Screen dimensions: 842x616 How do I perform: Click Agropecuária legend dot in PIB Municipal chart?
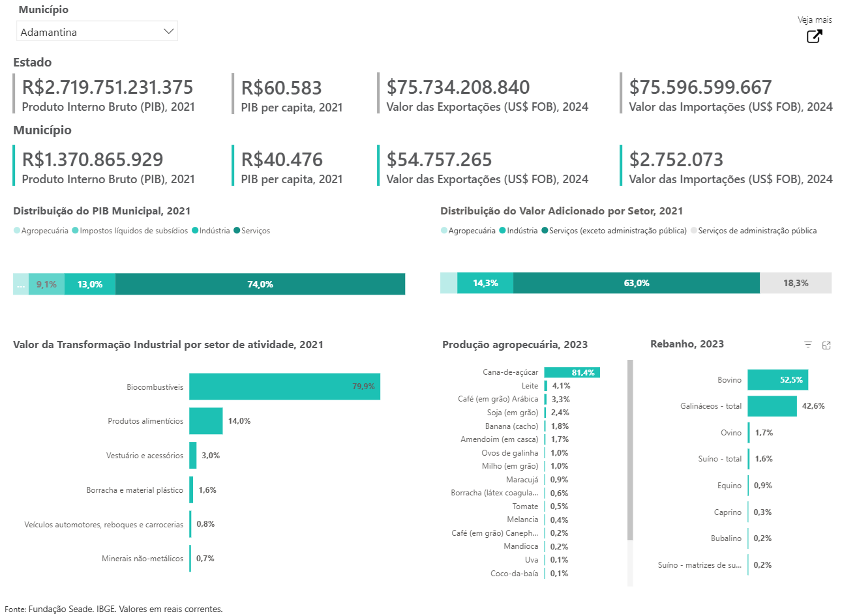(x=17, y=231)
